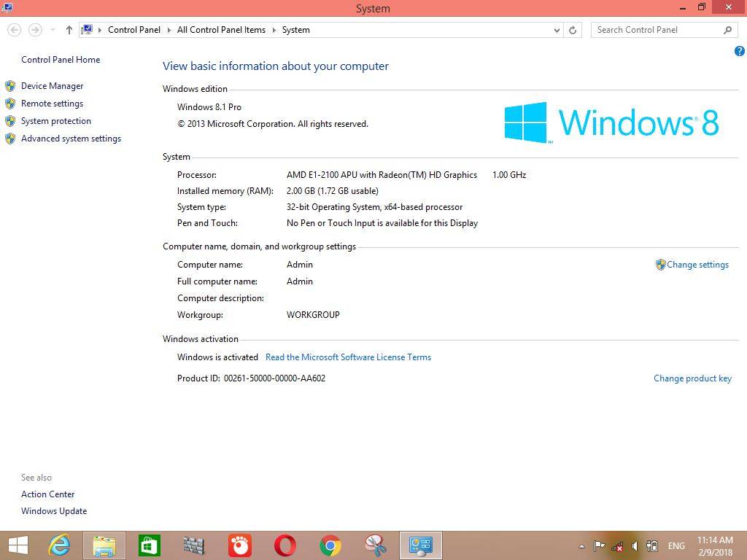Click the Windows 8 logo image
The image size is (747, 560).
coord(611,122)
